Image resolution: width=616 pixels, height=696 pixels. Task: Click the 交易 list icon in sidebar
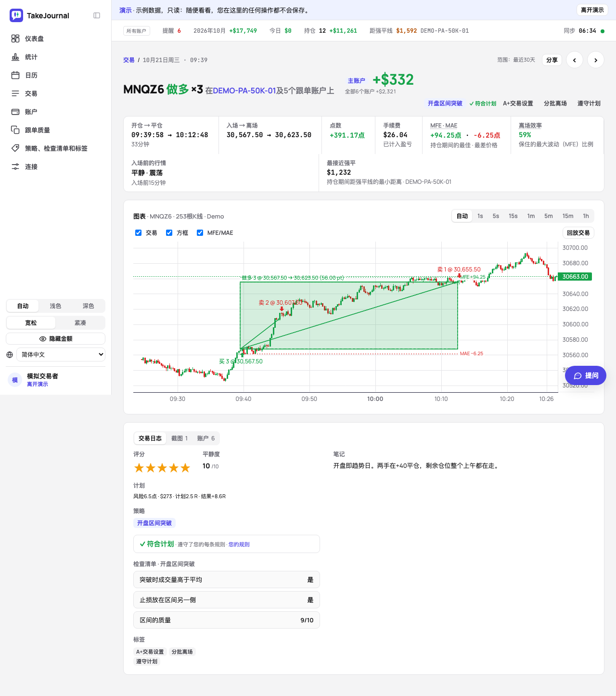[15, 93]
